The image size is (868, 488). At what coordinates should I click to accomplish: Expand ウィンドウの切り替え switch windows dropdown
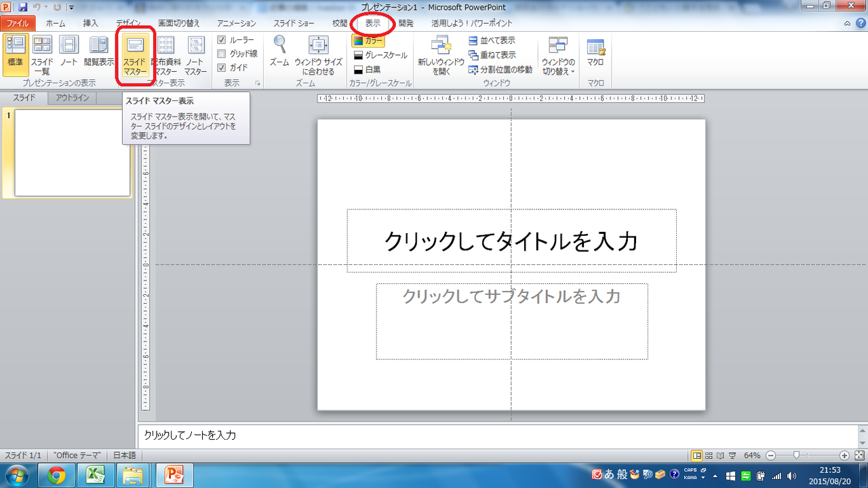click(558, 56)
